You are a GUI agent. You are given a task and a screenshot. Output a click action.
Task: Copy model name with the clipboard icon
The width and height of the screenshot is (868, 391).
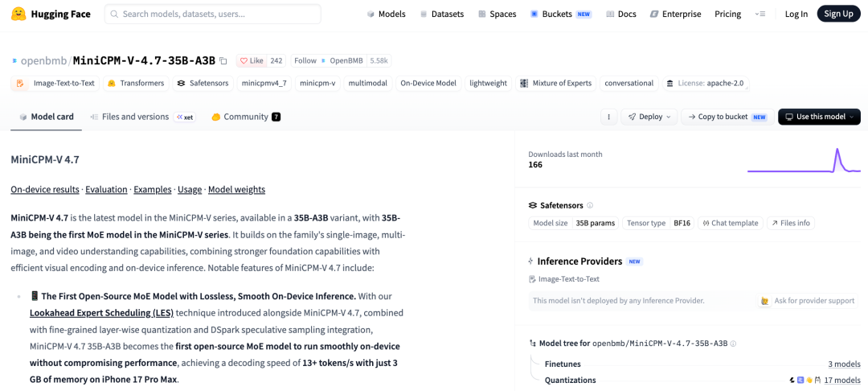tap(223, 61)
